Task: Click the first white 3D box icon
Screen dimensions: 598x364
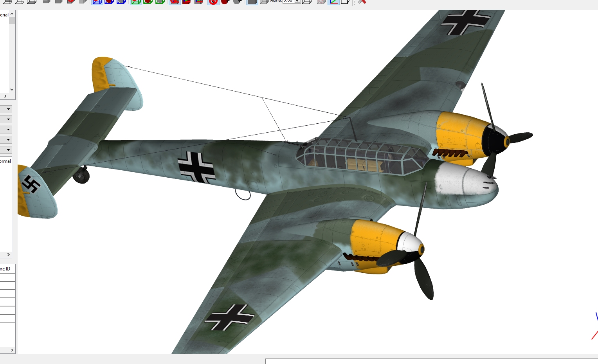Action: coord(7,2)
